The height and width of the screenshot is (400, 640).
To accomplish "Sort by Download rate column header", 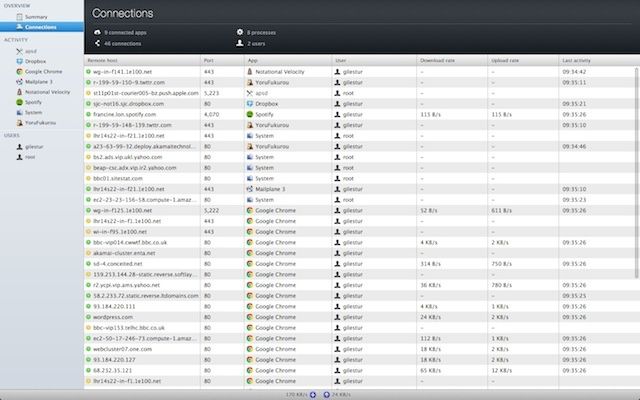I will tap(450, 61).
